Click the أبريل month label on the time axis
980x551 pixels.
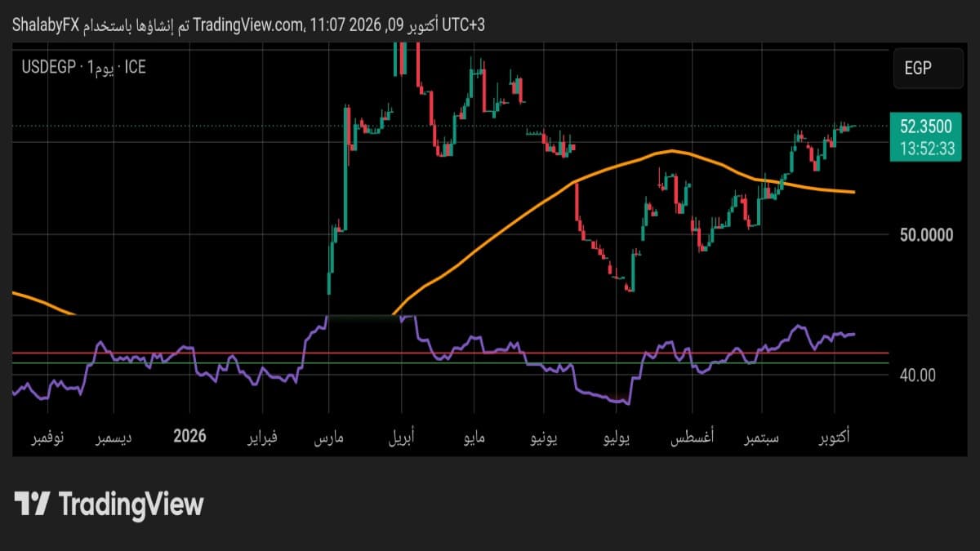coord(400,438)
